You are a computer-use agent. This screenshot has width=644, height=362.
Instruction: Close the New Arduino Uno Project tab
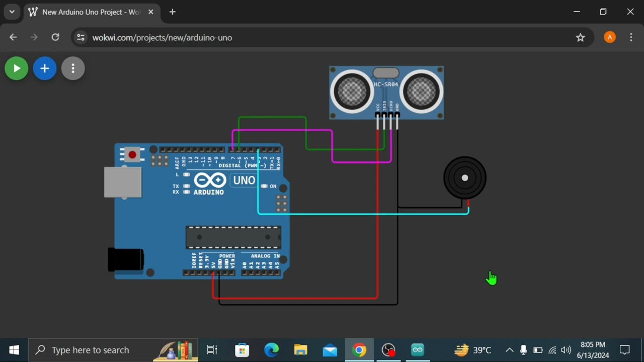[150, 12]
